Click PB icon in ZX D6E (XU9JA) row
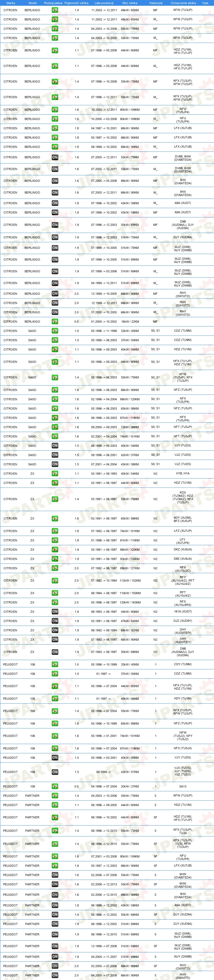The width and height of the screenshot is (214, 980). tap(55, 559)
